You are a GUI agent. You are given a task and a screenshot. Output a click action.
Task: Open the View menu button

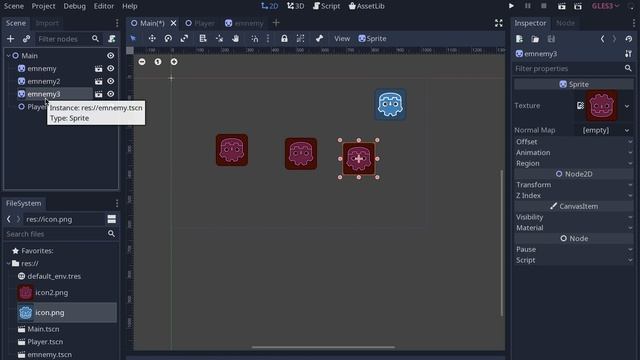coord(342,38)
